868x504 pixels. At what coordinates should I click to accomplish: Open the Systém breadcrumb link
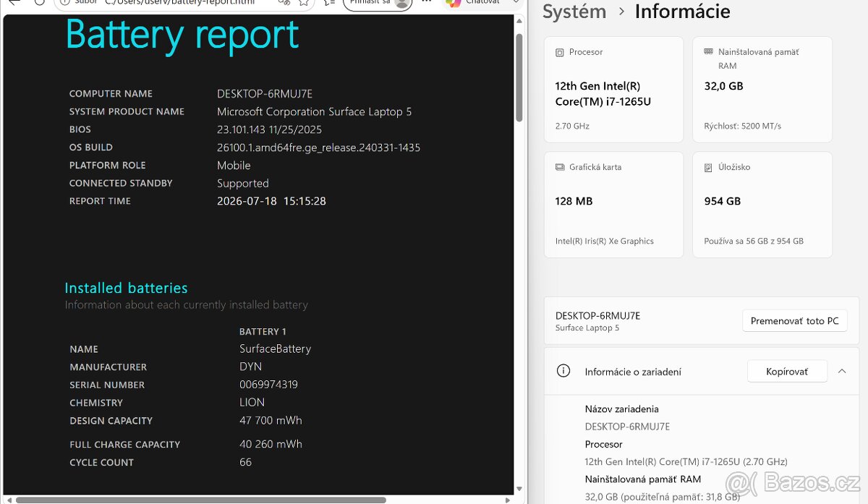point(574,12)
